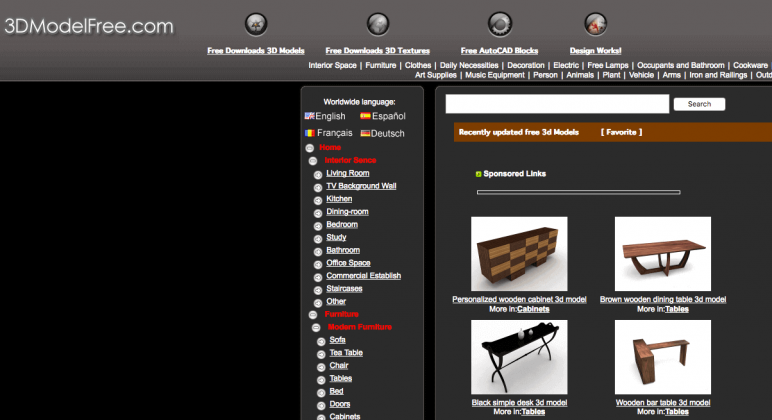This screenshot has width=772, height=420.
Task: Click the 3DModelFree.com site logo
Action: 89,26
